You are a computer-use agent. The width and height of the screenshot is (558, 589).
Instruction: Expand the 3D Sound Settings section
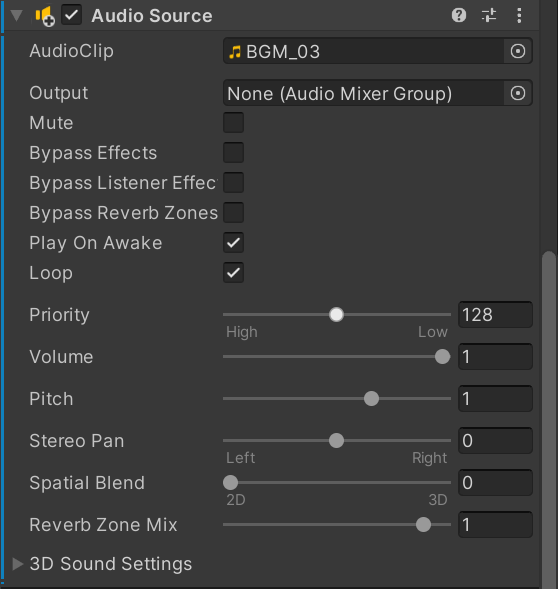tap(17, 564)
